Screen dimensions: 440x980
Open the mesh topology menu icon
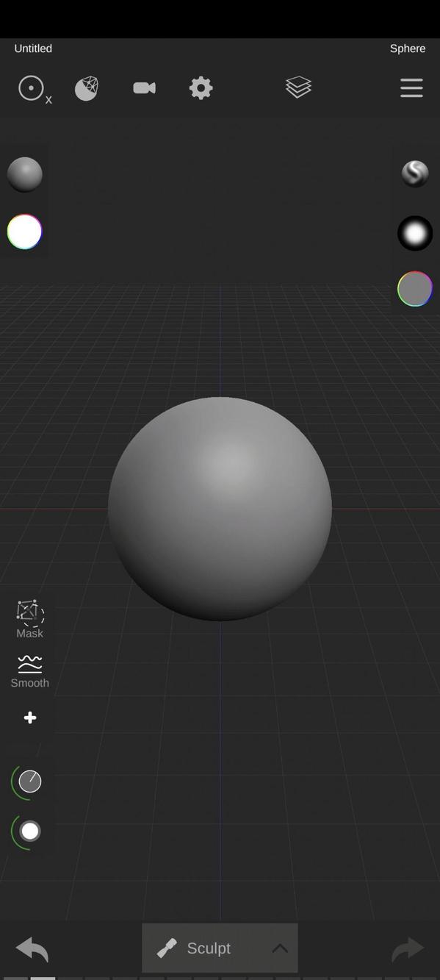coord(87,88)
